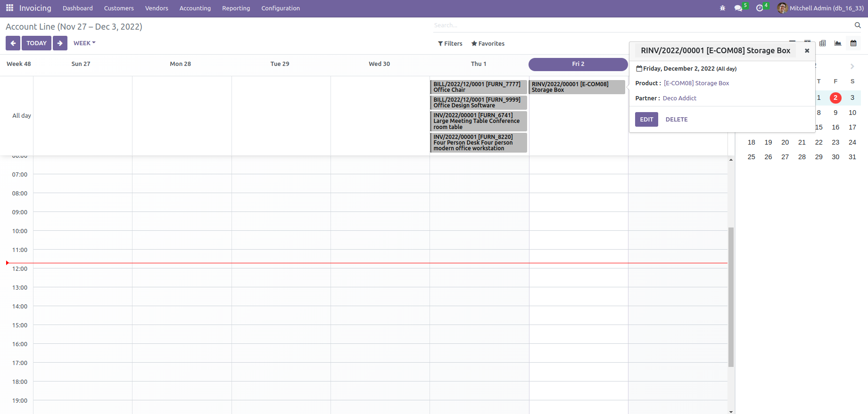Switch to the graph view icon
868x414 pixels.
[838, 43]
